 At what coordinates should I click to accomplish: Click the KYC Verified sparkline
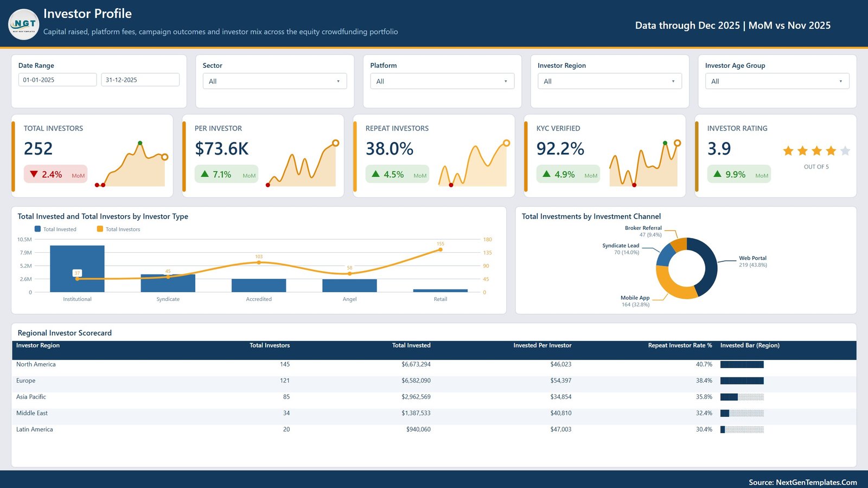point(644,164)
